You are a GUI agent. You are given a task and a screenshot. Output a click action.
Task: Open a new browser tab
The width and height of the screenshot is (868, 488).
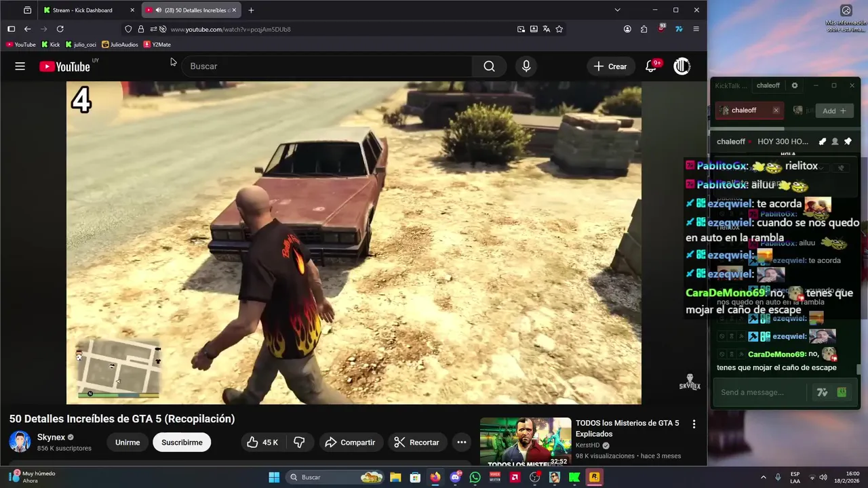(x=251, y=10)
